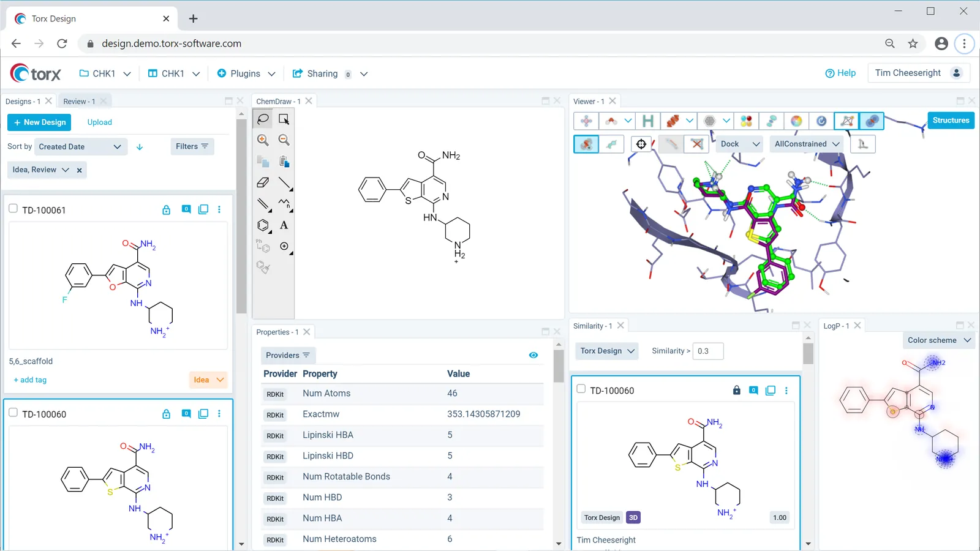The height and width of the screenshot is (551, 980).
Task: Click the descending sort arrow next to Created Date
Action: point(140,147)
